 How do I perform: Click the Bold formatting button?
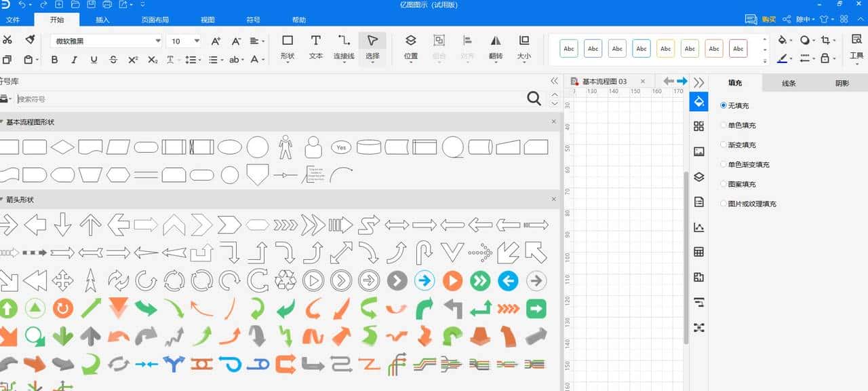pos(55,60)
